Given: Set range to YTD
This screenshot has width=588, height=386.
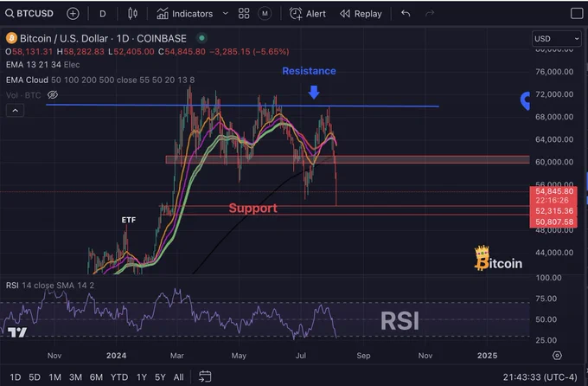Looking at the screenshot, I should (119, 377).
